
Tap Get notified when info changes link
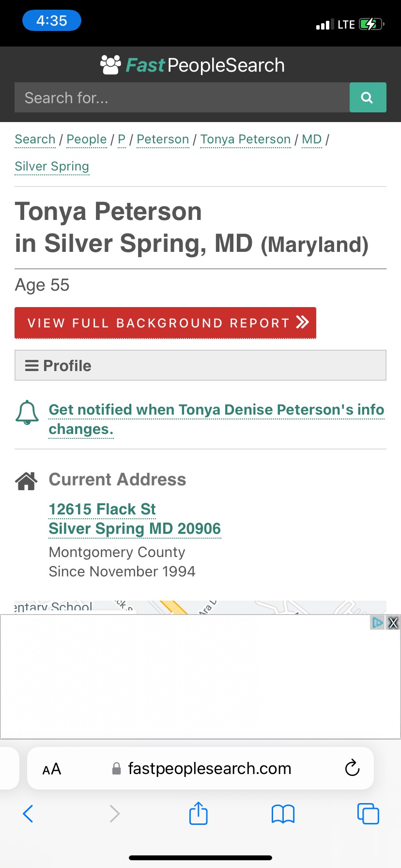point(216,419)
